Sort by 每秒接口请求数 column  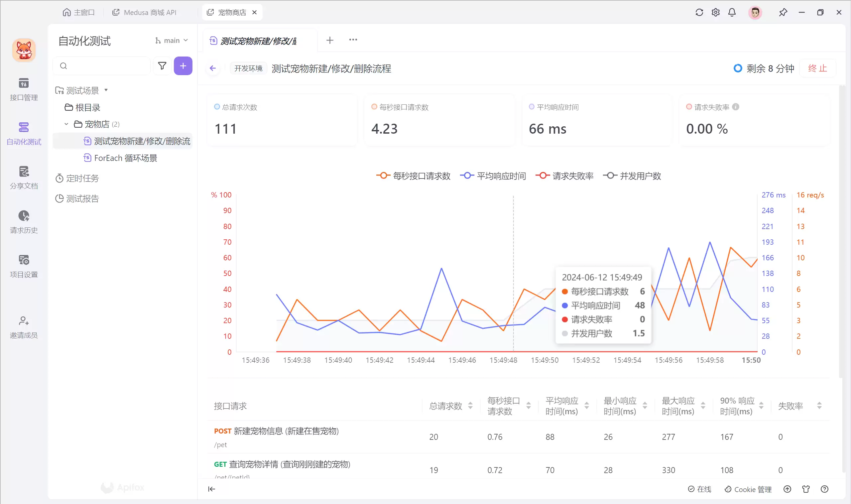(529, 406)
